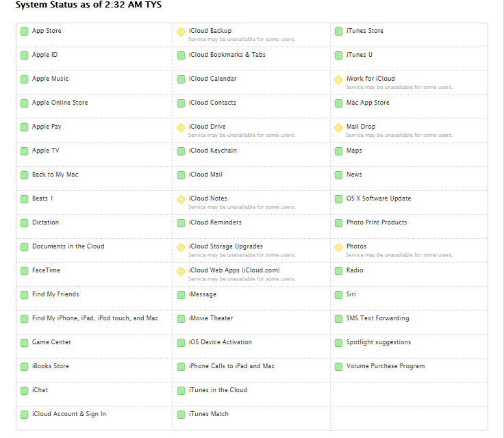Screen dimensions: 504x438
Task: Click iPhone Calls to iPad and Mac
Action: pyautogui.click(x=231, y=366)
